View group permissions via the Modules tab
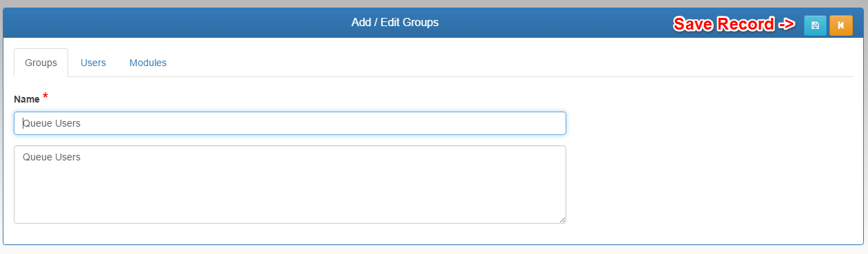Image resolution: width=868 pixels, height=254 pixels. click(x=148, y=63)
